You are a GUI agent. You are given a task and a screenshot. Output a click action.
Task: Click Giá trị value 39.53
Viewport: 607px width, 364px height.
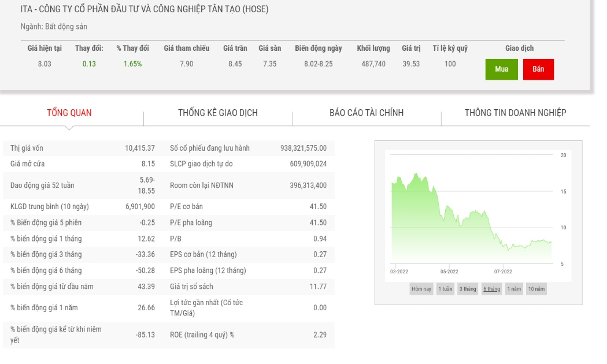pyautogui.click(x=411, y=64)
